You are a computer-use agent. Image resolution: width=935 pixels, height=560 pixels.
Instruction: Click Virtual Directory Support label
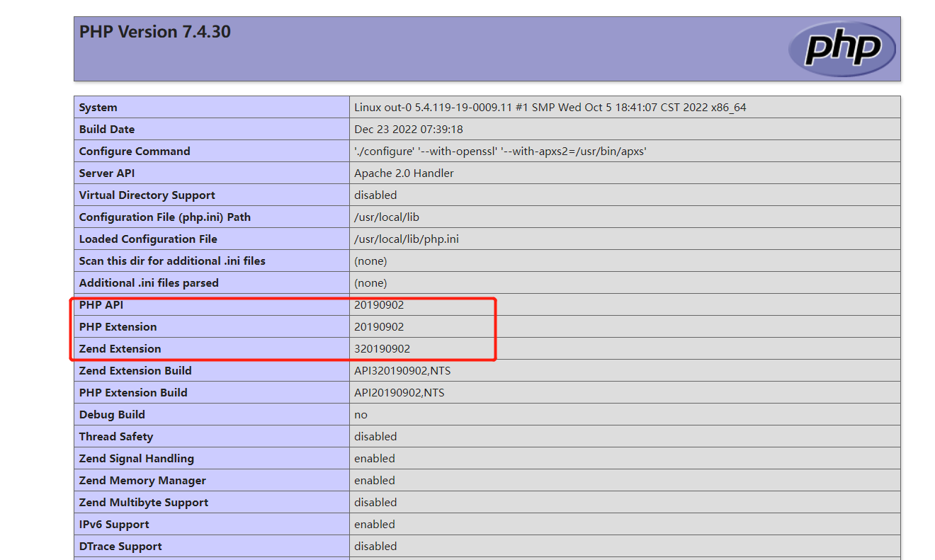[147, 195]
